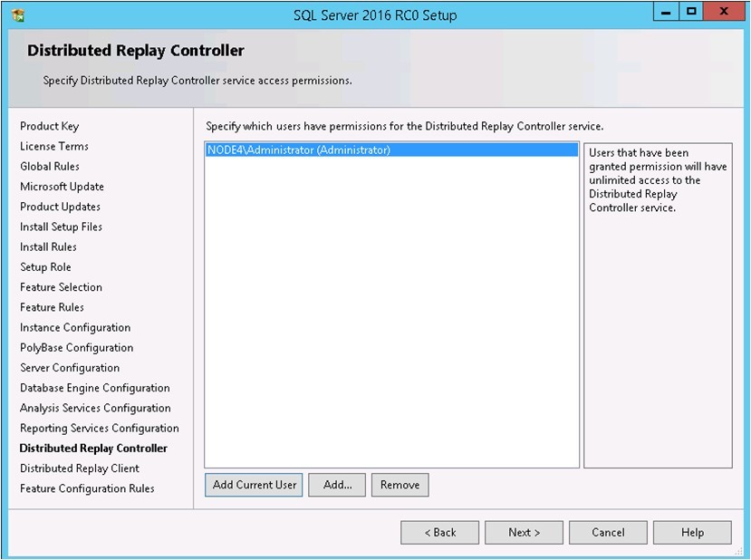Select Feature Configuration Rules step
Screen dimensions: 751x560
pyautogui.click(x=87, y=488)
